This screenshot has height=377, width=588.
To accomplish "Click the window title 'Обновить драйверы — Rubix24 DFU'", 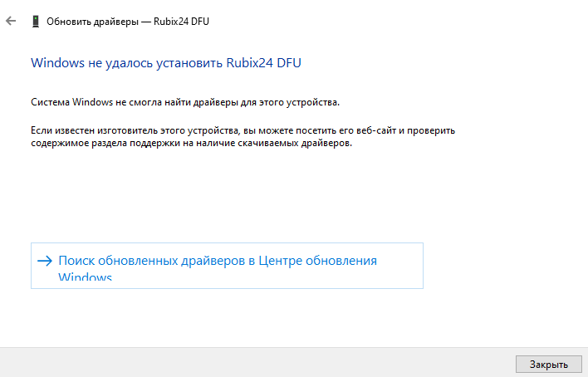I will 128,22.
